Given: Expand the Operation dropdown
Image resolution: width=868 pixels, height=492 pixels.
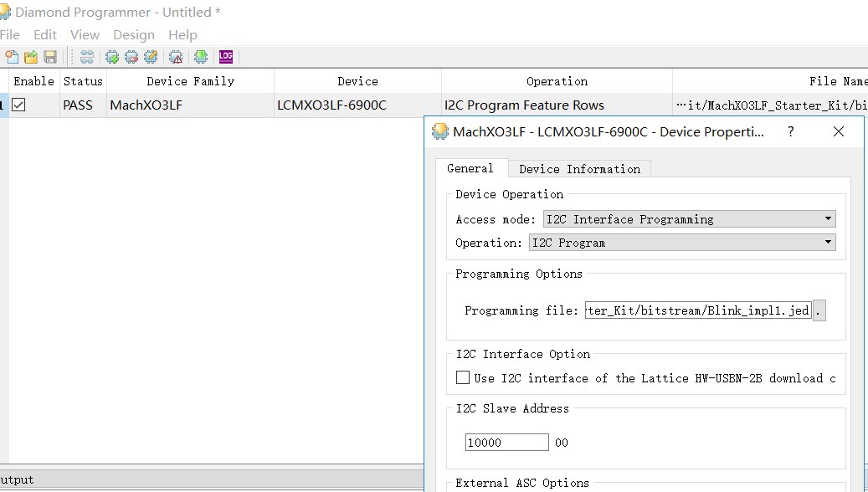Looking at the screenshot, I should (x=827, y=242).
